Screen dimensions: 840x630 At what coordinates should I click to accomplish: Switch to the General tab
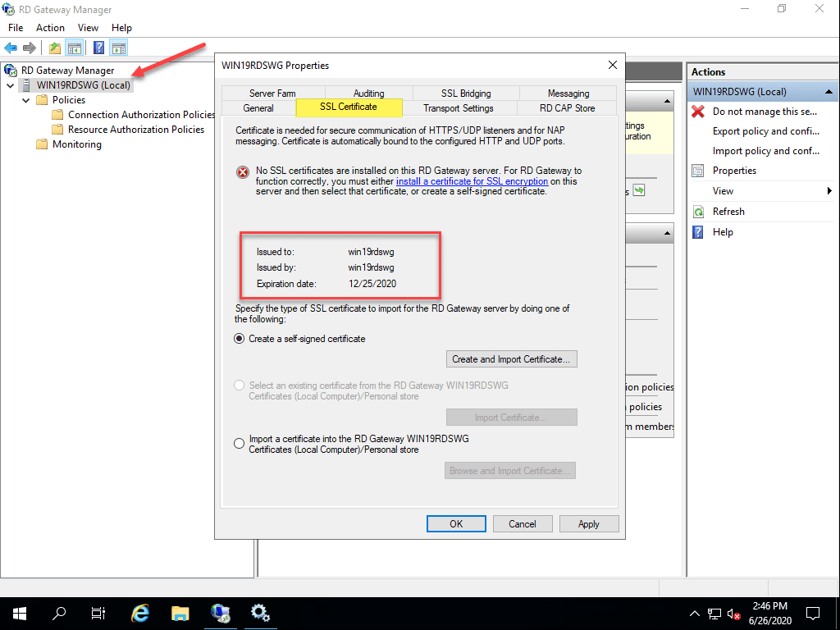[x=258, y=107]
